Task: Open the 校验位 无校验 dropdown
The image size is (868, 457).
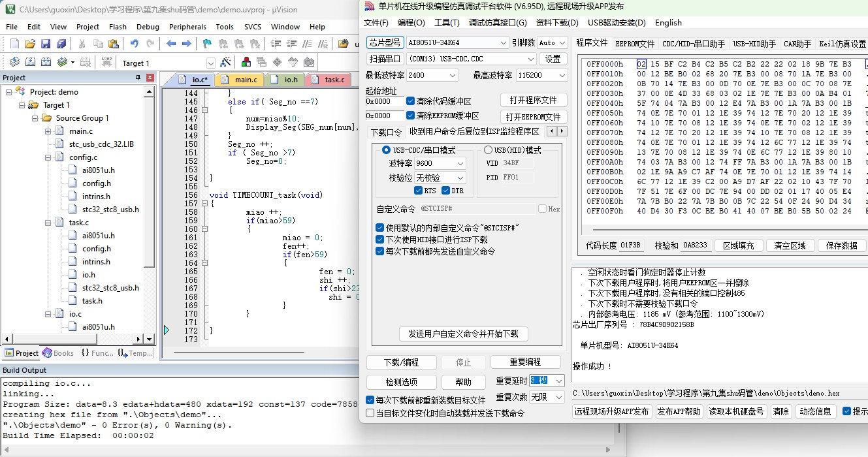Action: tap(440, 178)
